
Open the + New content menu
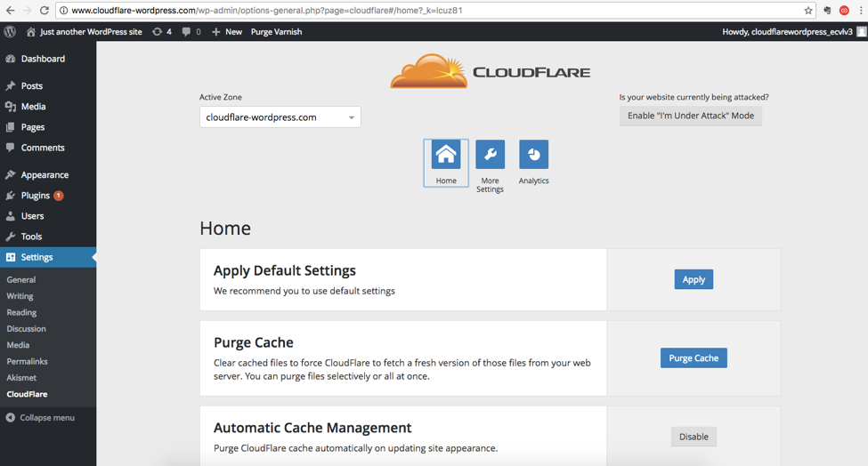click(227, 31)
